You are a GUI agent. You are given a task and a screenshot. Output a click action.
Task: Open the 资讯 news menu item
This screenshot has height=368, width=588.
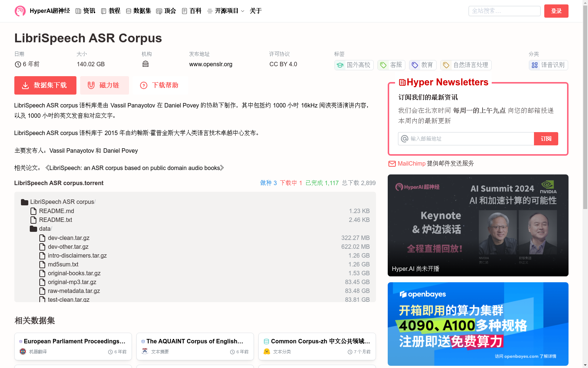85,11
